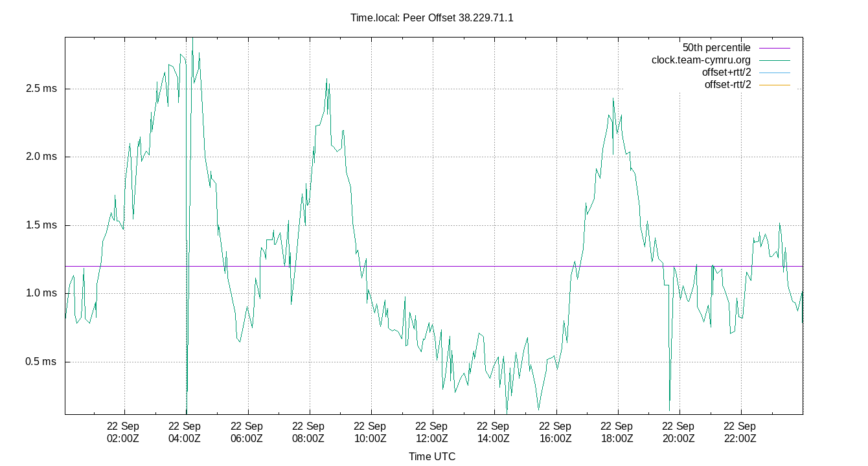Click the '22 Sep 12:00Z' x-axis label

[x=431, y=432]
